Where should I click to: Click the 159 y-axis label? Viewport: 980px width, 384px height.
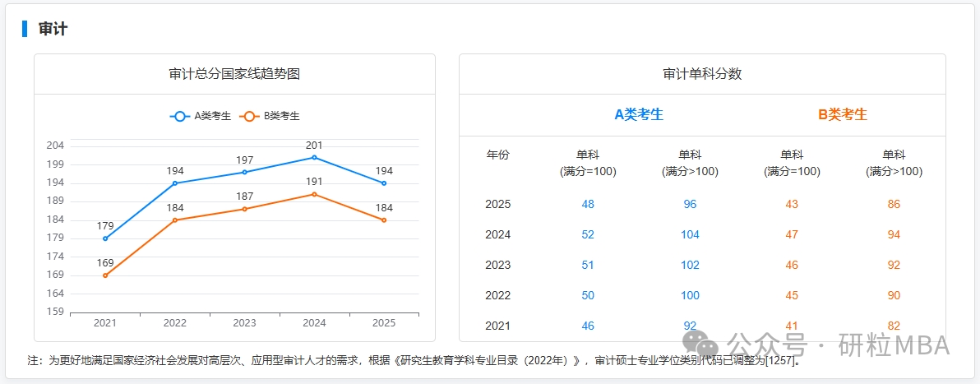(x=56, y=312)
